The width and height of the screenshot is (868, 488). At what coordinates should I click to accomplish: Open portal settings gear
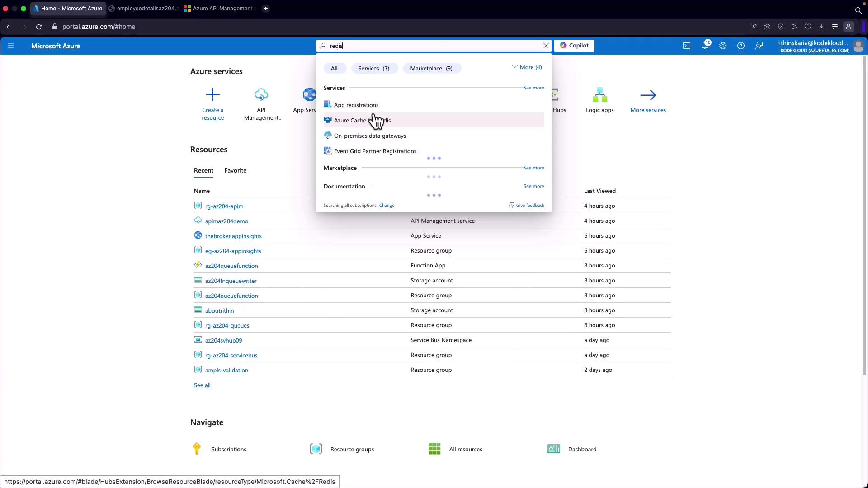(x=722, y=46)
